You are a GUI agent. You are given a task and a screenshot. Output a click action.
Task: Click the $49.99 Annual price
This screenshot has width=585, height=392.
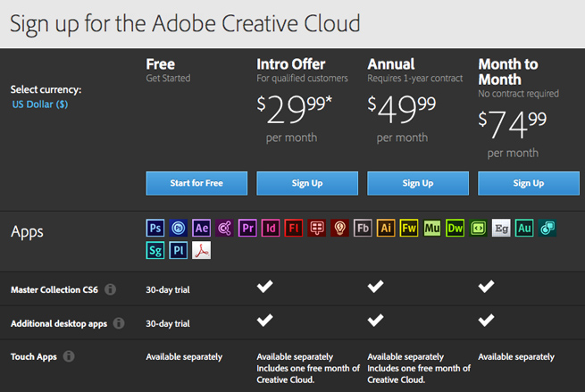point(401,109)
